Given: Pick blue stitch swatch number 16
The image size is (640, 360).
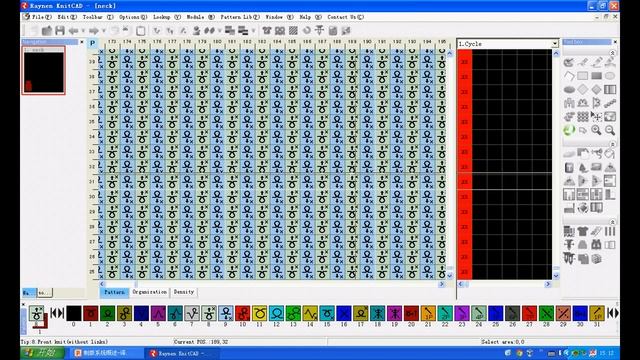Looking at the screenshot, I should pyautogui.click(x=344, y=313).
